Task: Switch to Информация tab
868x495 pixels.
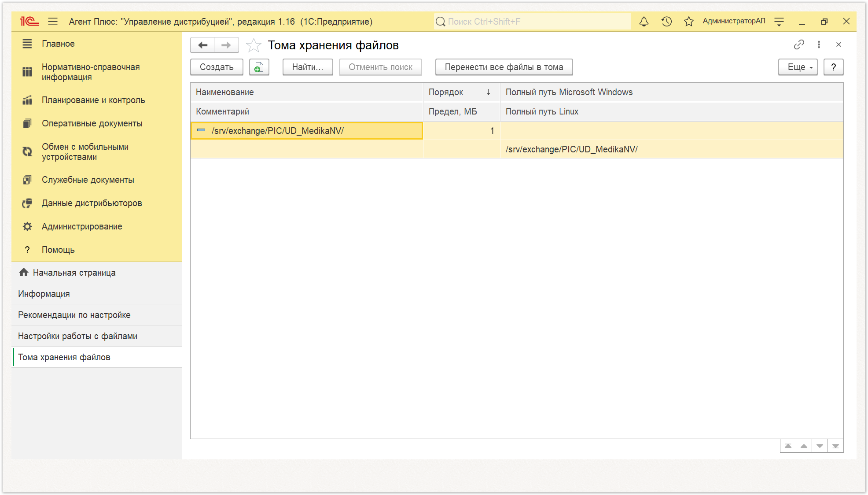Action: (96, 294)
